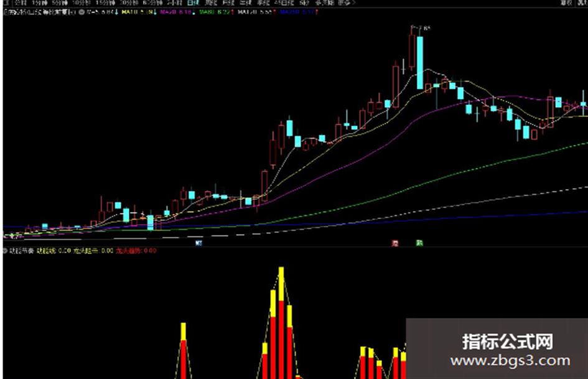Click the top-right corner button in the tab bar

pyautogui.click(x=582, y=2)
